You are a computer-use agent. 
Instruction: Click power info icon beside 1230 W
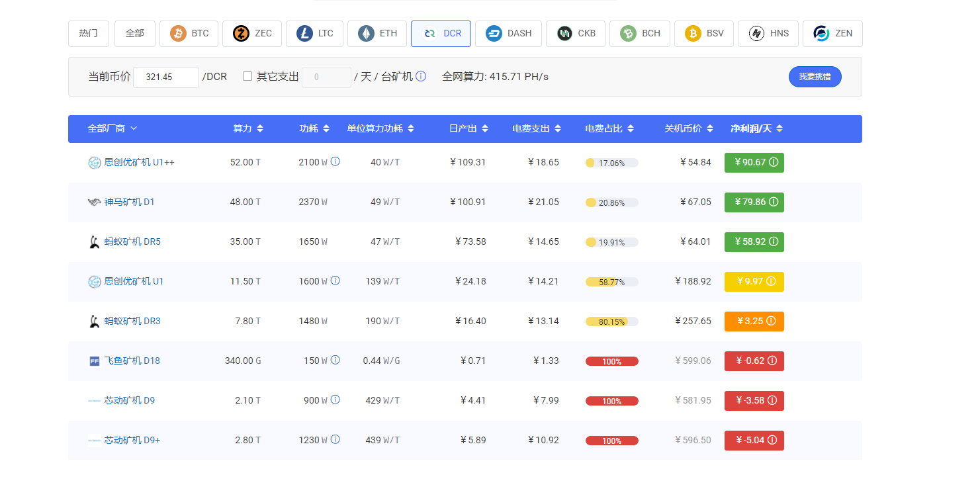point(335,439)
